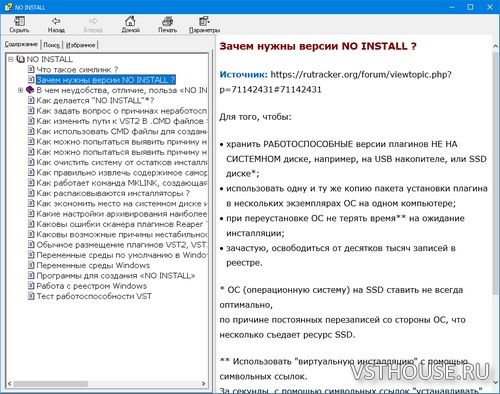Click the heading 'Зачем нужны версии NO INSTALL ?'
Screen dimensions: 500x394
tap(318, 46)
